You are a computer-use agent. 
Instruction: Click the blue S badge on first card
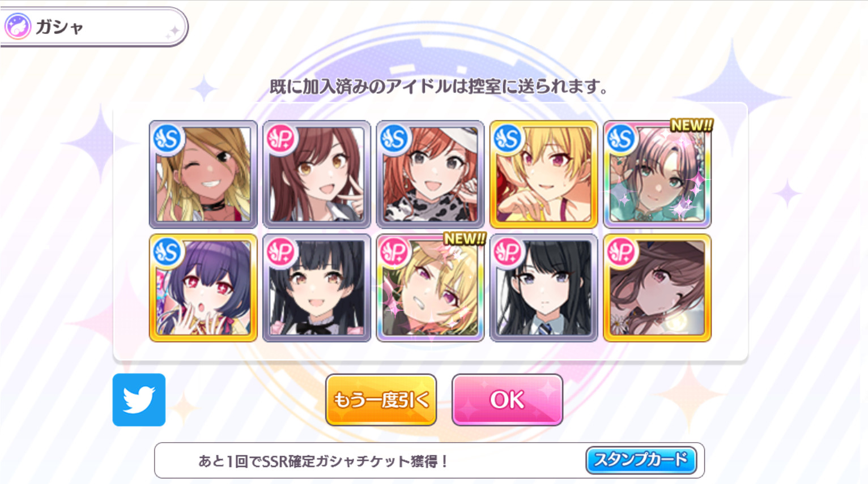click(168, 139)
